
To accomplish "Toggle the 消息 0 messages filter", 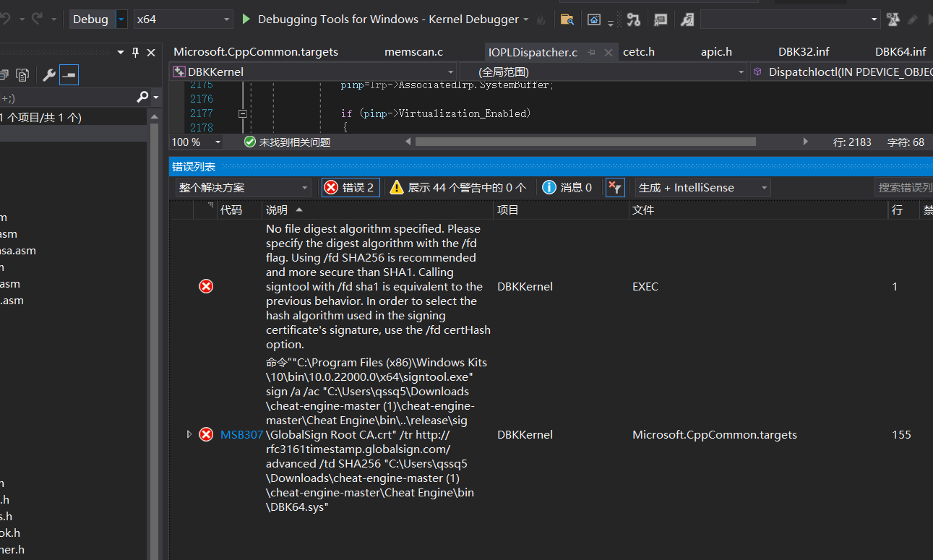I will tap(568, 187).
